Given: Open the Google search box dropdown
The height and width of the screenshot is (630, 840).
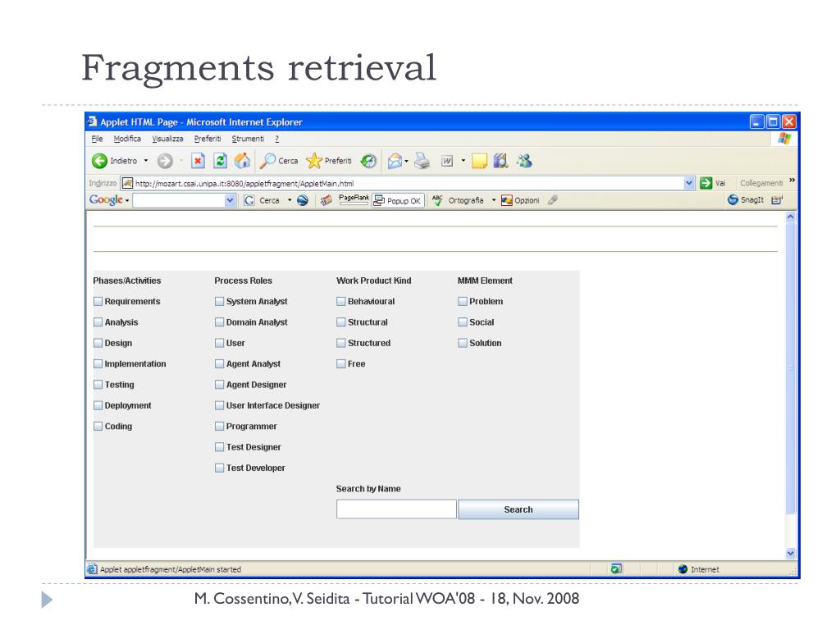Looking at the screenshot, I should [230, 200].
